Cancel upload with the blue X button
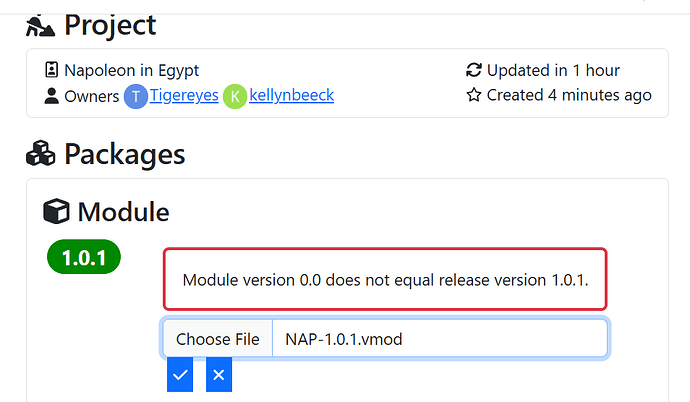The height and width of the screenshot is (402, 690). tap(218, 375)
